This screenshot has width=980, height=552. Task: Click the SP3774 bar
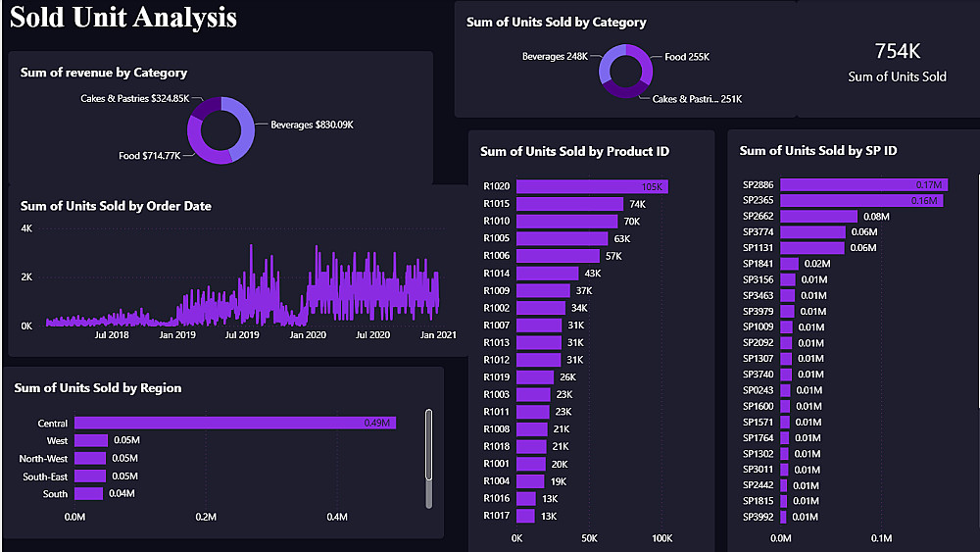click(812, 232)
